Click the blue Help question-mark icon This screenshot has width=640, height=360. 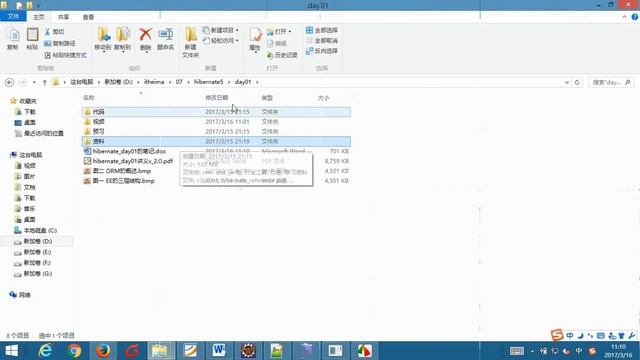click(x=635, y=17)
